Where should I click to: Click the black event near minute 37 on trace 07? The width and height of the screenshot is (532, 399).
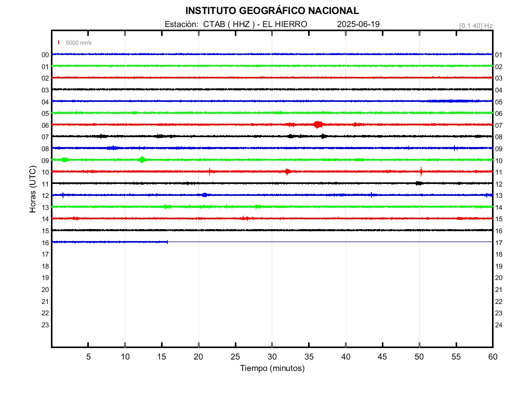[324, 136]
